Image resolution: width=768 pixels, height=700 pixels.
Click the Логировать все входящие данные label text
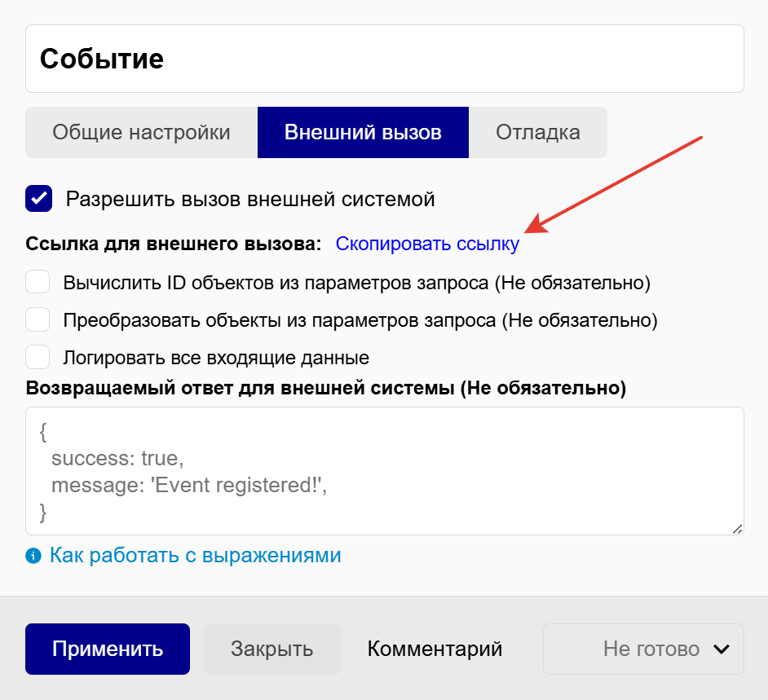[216, 358]
